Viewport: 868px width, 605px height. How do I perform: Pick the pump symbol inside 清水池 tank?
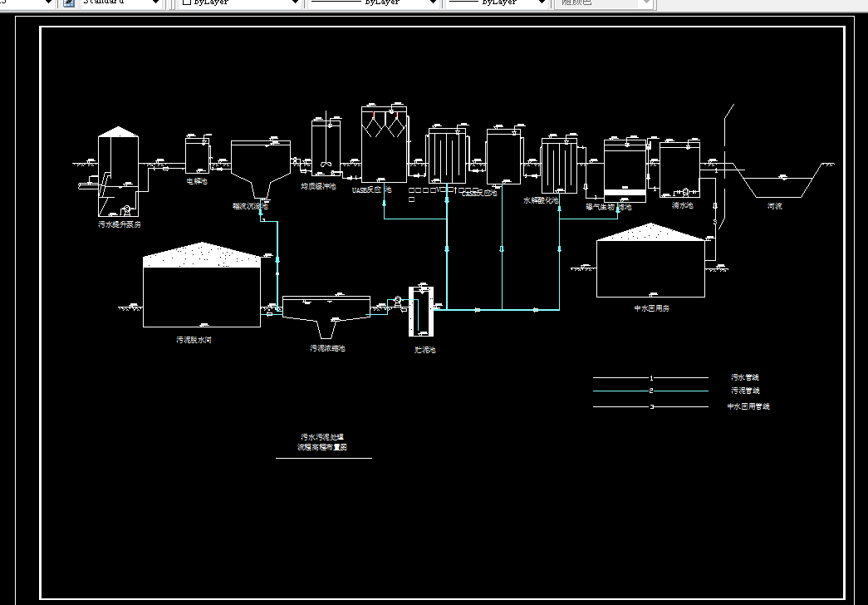(685, 192)
